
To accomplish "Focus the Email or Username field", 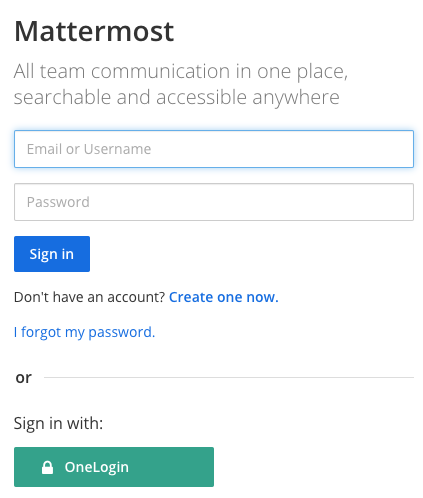I will (x=214, y=149).
